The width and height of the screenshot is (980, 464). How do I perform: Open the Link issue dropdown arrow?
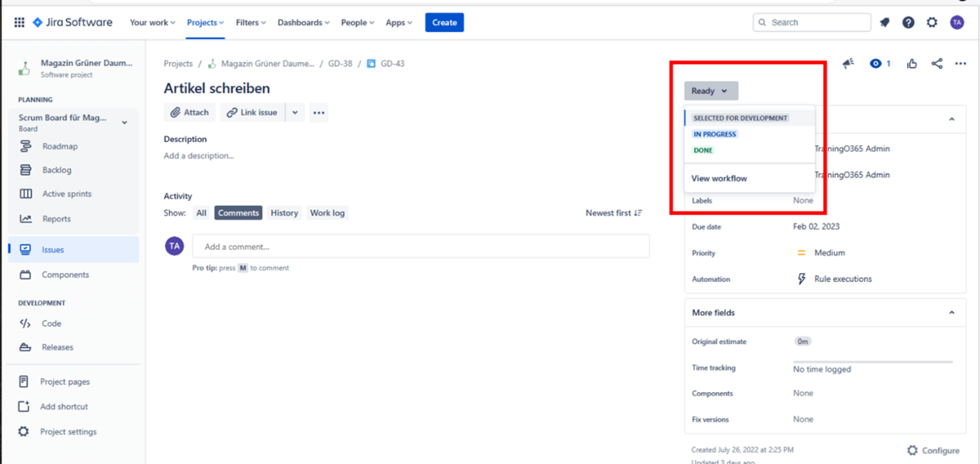[x=295, y=112]
